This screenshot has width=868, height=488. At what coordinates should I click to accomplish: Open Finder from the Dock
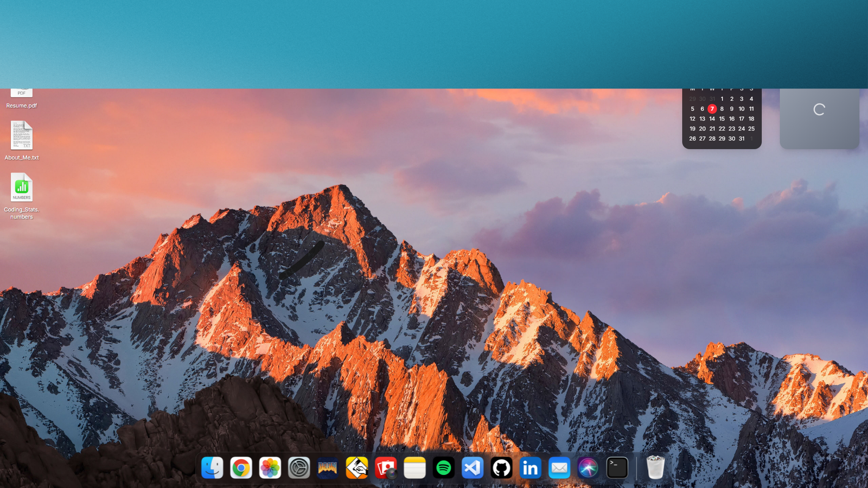click(212, 467)
